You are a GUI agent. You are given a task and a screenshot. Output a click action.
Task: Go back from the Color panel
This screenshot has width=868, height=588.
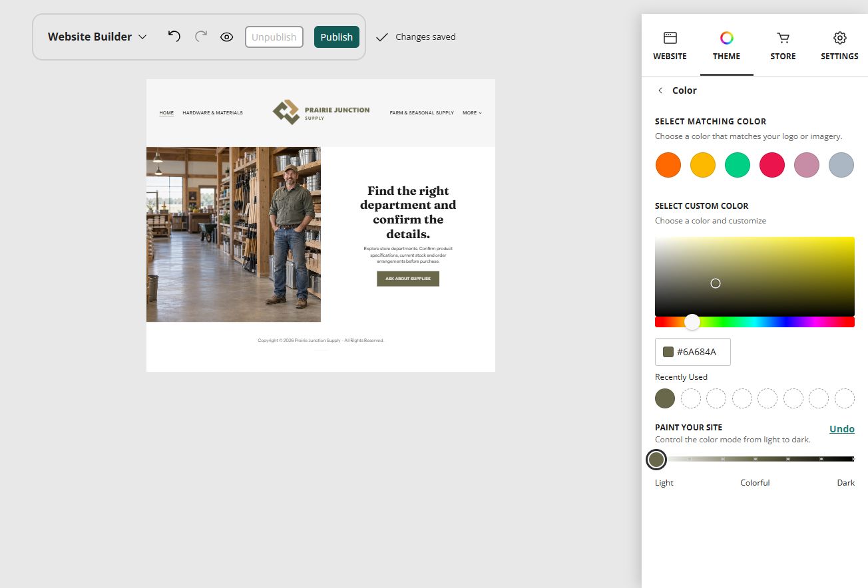click(x=660, y=90)
